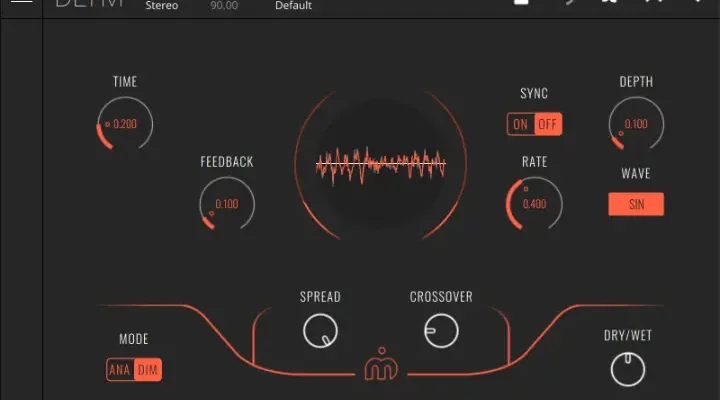Click the RATE knob

click(x=535, y=204)
